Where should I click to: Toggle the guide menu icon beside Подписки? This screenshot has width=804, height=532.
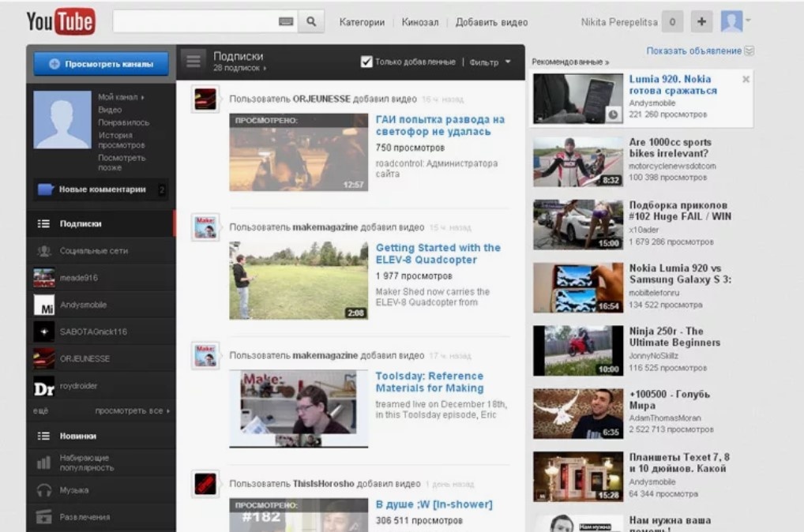[x=193, y=62]
